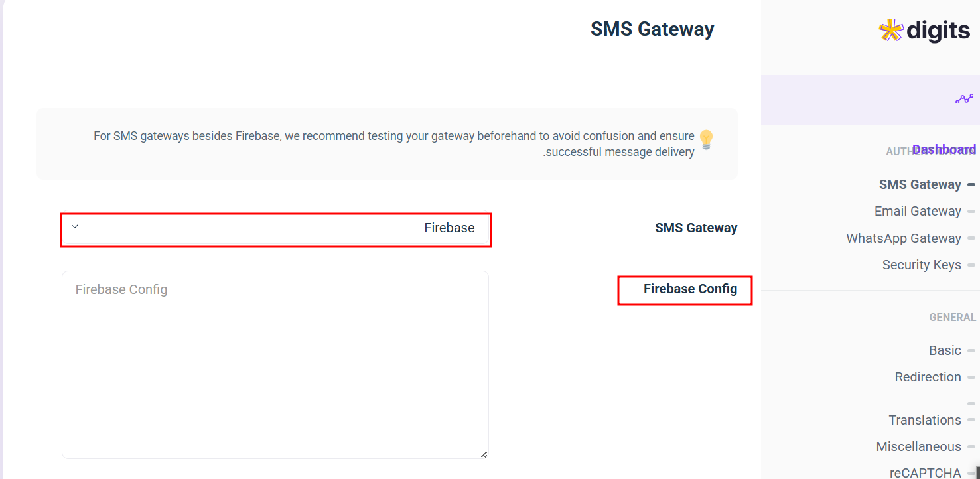Click the SMS Gateway page heading
Viewport: 980px width, 479px height.
click(652, 29)
